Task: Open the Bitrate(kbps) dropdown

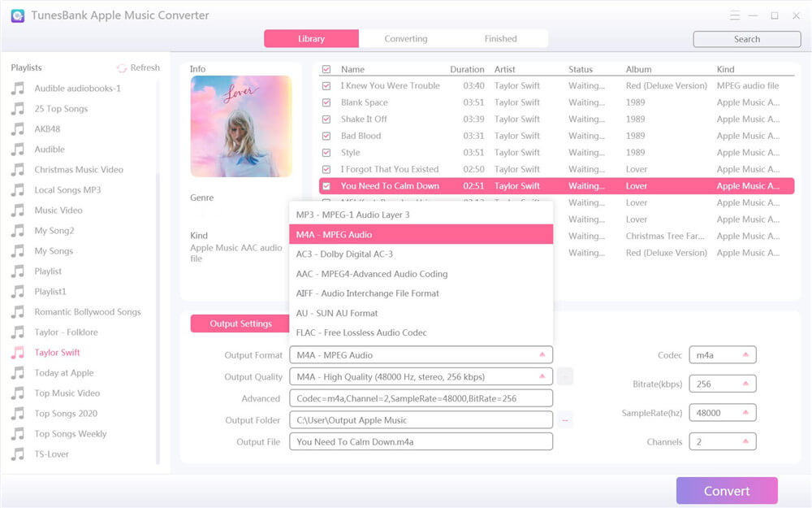Action: pos(745,384)
